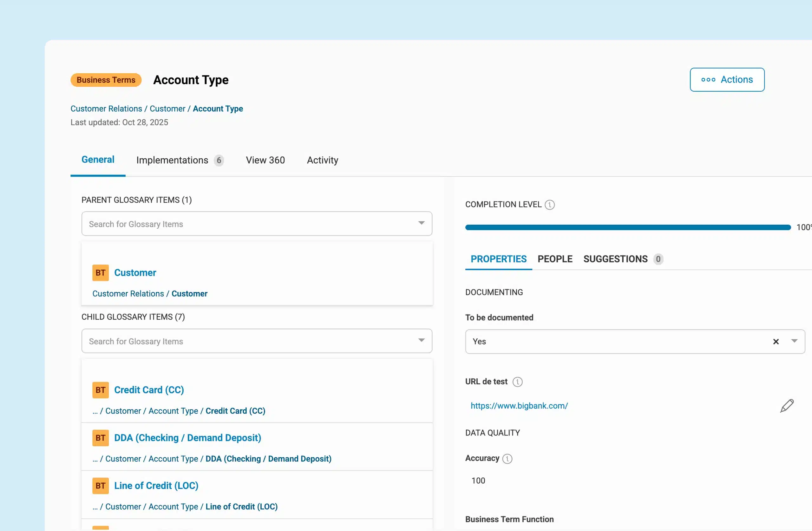Viewport: 812px width, 531px height.
Task: Open the Credit Card (CC) child term
Action: point(149,390)
